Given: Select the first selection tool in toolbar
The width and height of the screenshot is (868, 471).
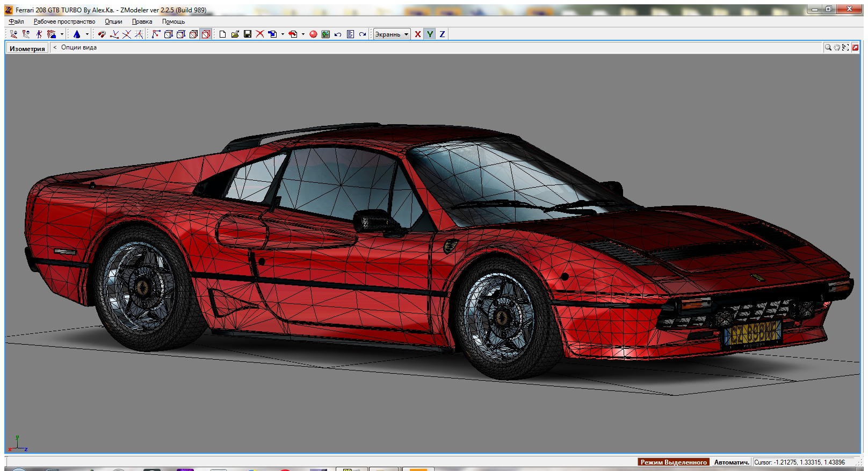Looking at the screenshot, I should tap(13, 34).
